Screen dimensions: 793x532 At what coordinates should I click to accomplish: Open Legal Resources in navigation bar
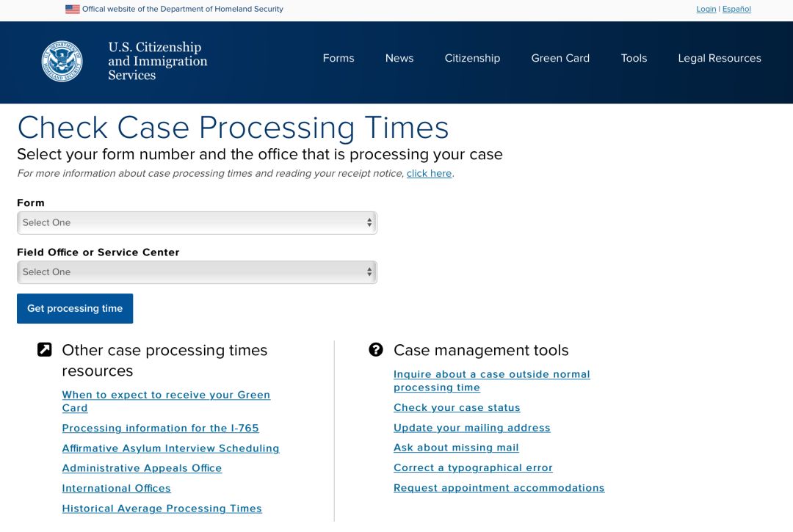pos(719,59)
